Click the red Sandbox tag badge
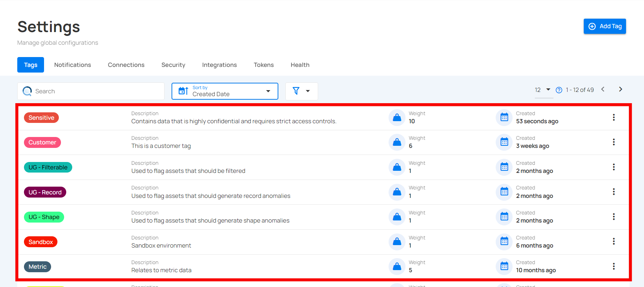 (41, 242)
